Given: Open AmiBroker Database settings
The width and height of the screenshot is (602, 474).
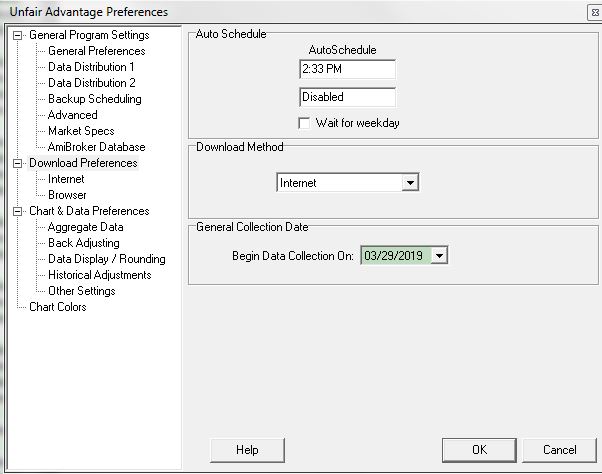Looking at the screenshot, I should (96, 147).
